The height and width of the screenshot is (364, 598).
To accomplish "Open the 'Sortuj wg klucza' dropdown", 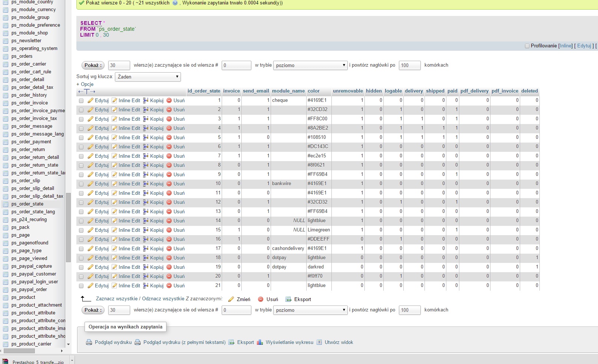I will (x=148, y=77).
